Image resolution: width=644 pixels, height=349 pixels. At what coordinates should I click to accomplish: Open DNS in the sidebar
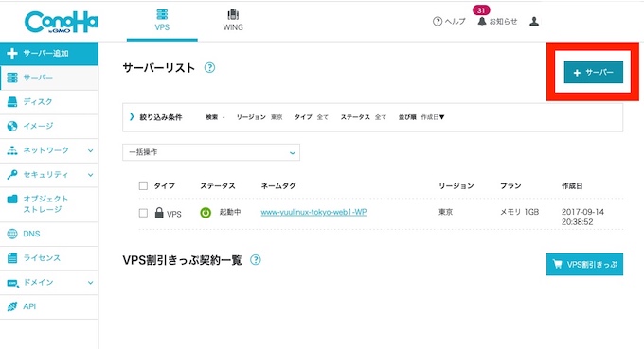pos(49,234)
